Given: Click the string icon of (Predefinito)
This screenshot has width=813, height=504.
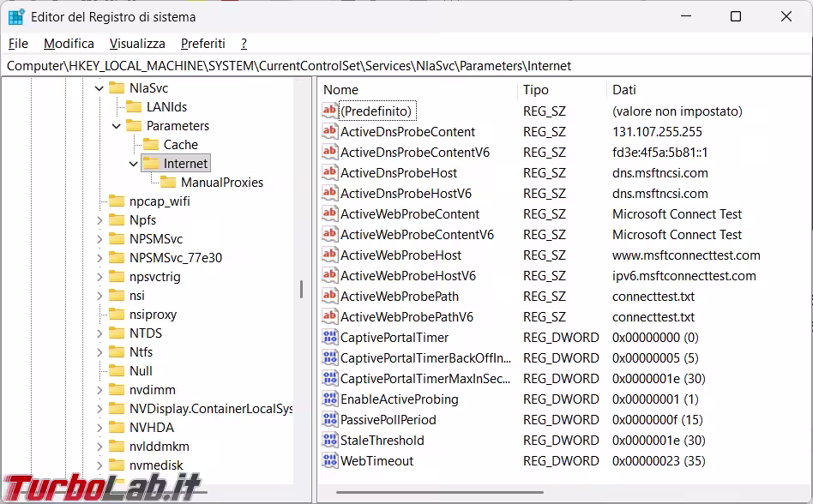Looking at the screenshot, I should (330, 111).
